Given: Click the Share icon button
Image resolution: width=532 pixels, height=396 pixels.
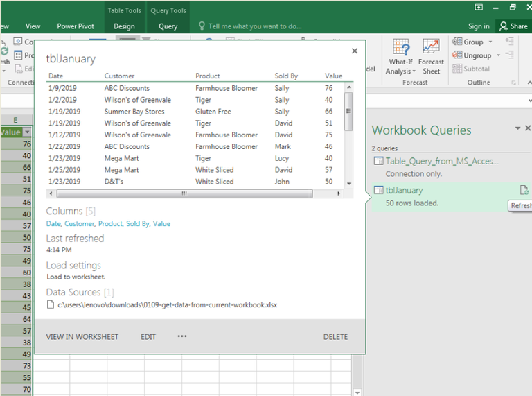Looking at the screenshot, I should tap(513, 26).
